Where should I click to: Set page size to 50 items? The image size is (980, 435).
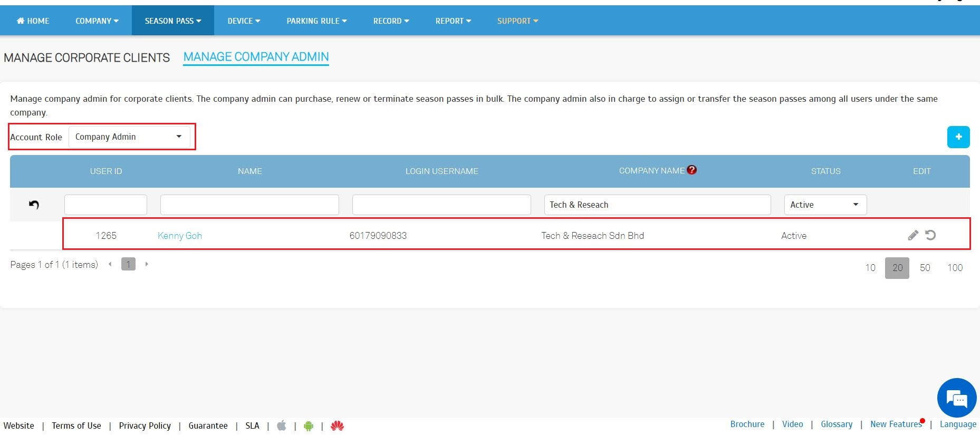[x=925, y=268]
